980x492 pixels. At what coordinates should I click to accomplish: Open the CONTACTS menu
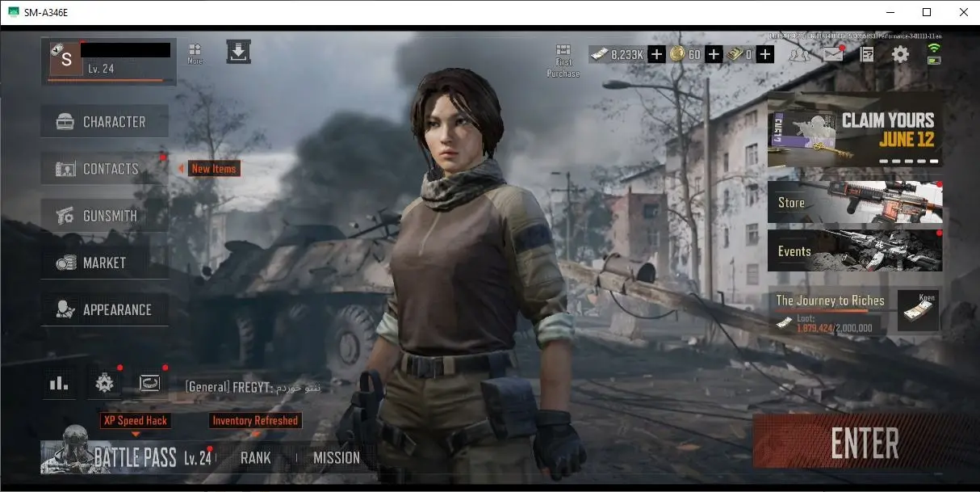(x=105, y=169)
